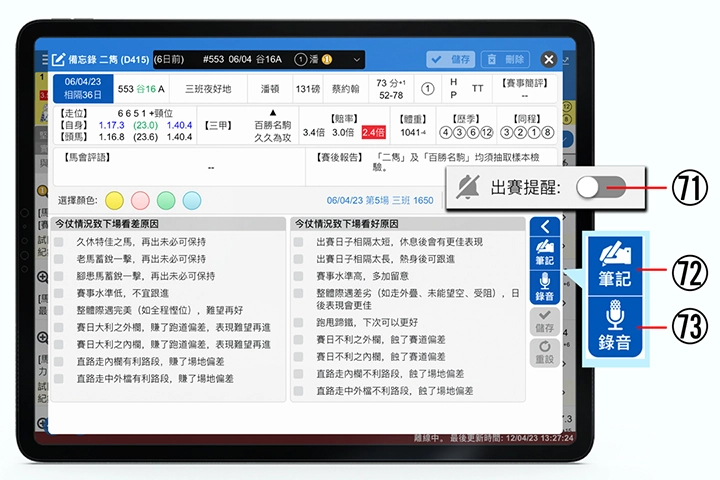Check 賽日大利之外欄,賺了跑道偏差
The image size is (720, 480).
pyautogui.click(x=59, y=328)
